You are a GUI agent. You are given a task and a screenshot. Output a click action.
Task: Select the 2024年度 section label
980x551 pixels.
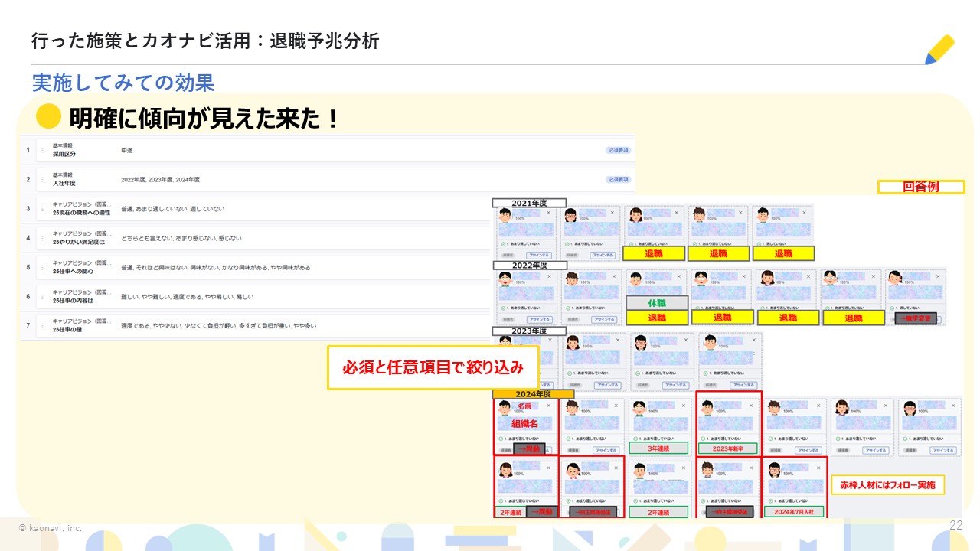[533, 393]
